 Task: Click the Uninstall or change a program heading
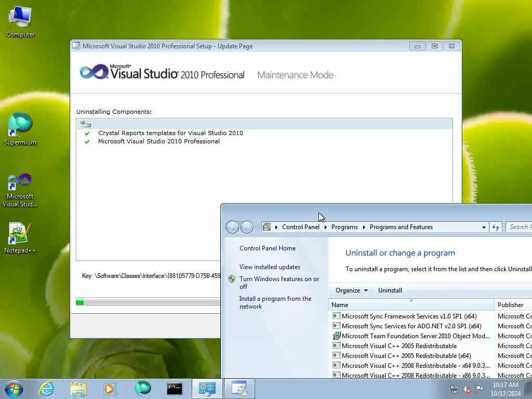(400, 253)
